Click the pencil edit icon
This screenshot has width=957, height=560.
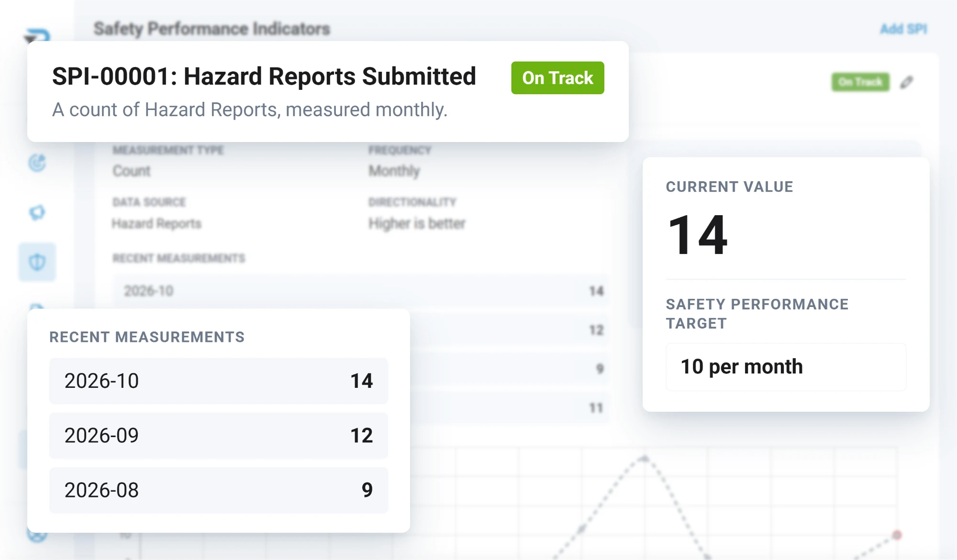tap(907, 82)
